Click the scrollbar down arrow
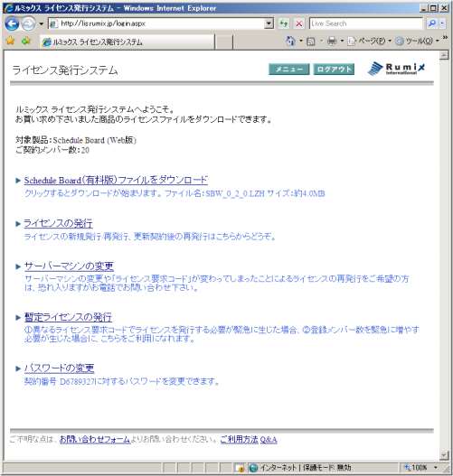453x476 pixels. [x=444, y=455]
